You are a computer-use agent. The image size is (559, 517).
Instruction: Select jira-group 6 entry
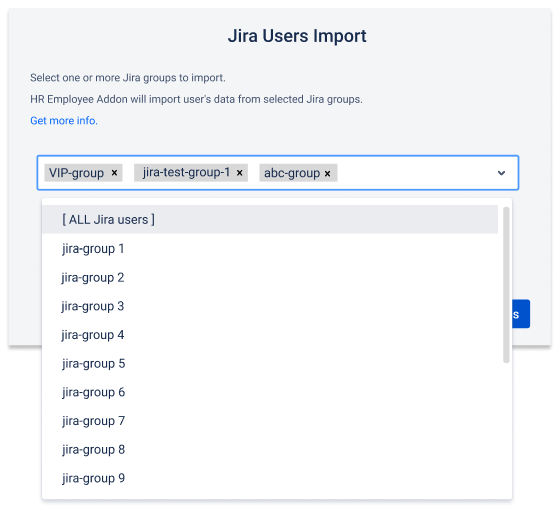point(270,392)
